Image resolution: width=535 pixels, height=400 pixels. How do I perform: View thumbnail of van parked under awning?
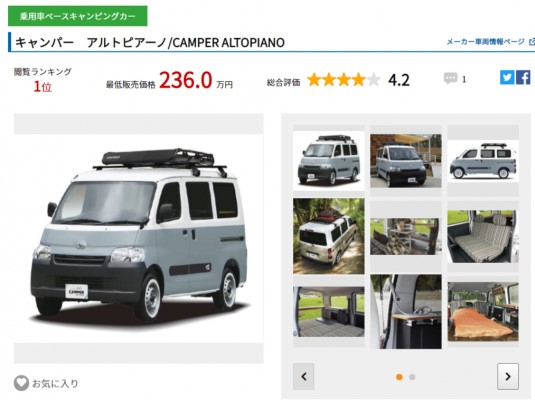click(406, 160)
